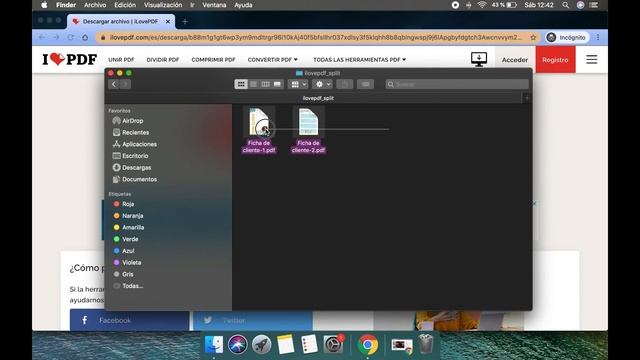
Task: Open Siri from the Dock
Action: (238, 345)
